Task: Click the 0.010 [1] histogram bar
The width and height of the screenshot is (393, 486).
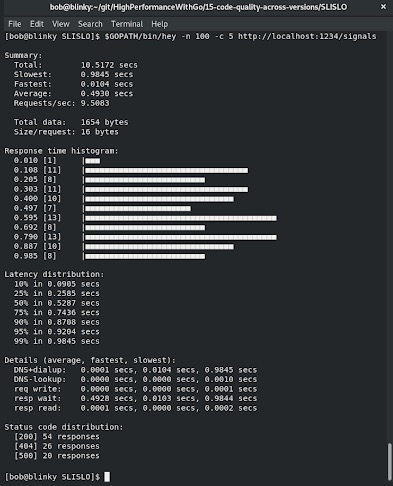Action: [92, 161]
